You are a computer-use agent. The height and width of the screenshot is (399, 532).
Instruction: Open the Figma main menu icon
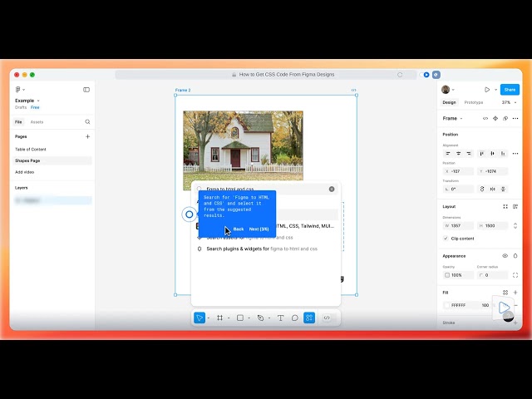pos(18,90)
